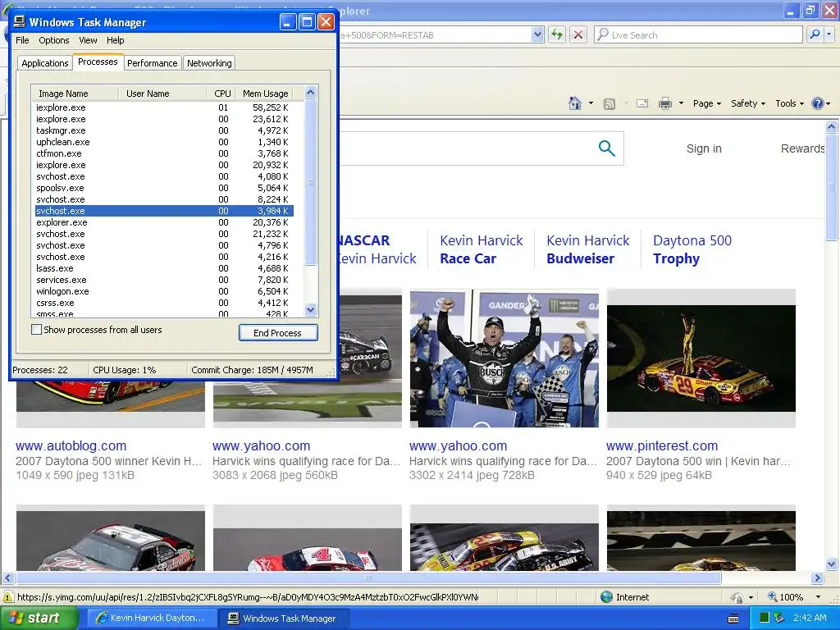This screenshot has width=840, height=630.
Task: Click the horizontal scrollbar of the IE page
Action: [x=368, y=577]
